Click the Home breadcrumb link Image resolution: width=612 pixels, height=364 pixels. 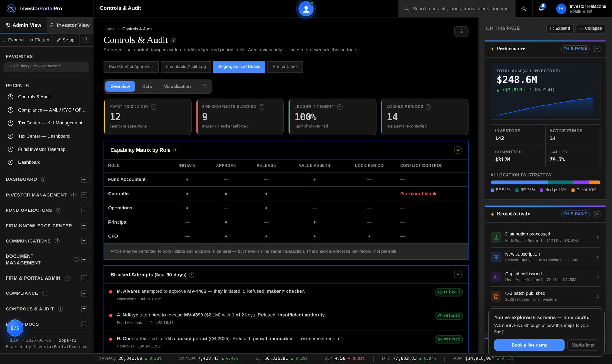click(x=109, y=29)
